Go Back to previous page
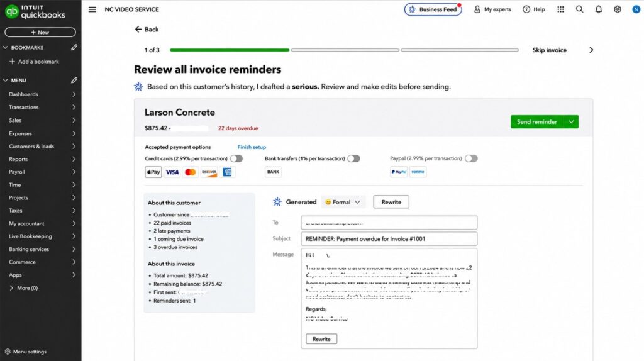Viewport: 644px width, 361px height. [147, 29]
